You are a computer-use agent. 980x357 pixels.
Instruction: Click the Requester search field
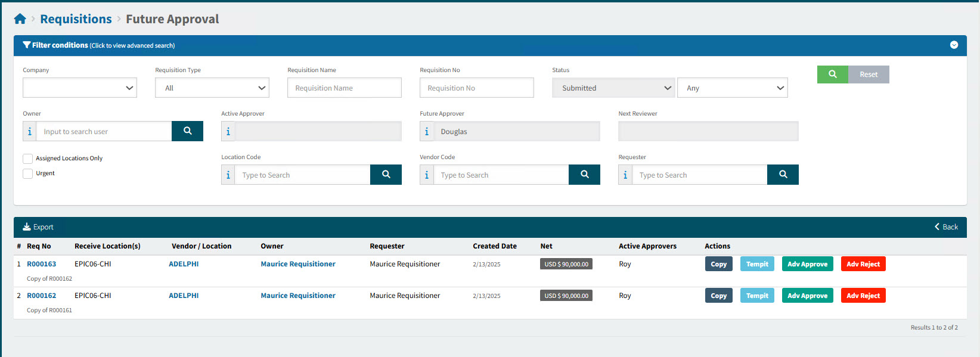click(700, 175)
